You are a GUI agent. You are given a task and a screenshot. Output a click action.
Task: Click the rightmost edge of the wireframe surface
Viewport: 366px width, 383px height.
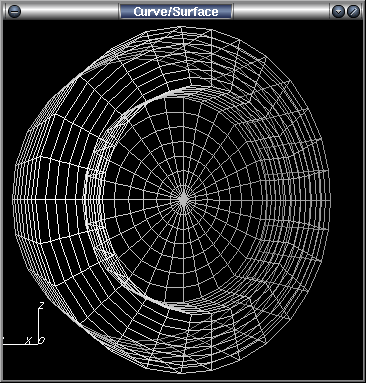(330, 199)
